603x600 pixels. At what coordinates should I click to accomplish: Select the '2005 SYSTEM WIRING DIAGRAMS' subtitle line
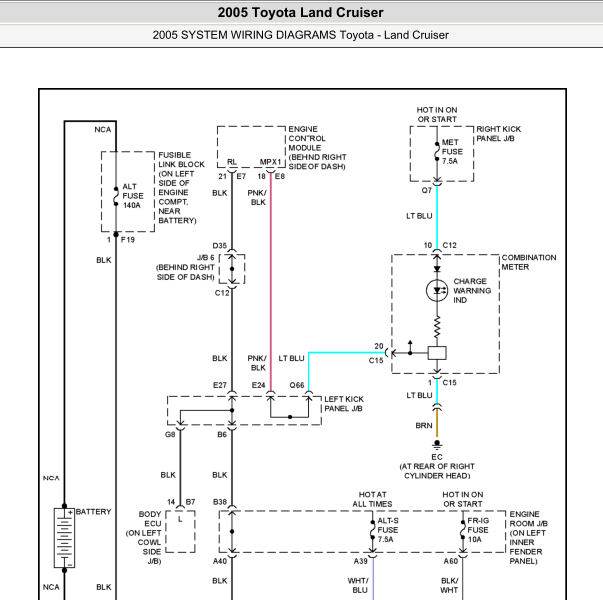[300, 35]
